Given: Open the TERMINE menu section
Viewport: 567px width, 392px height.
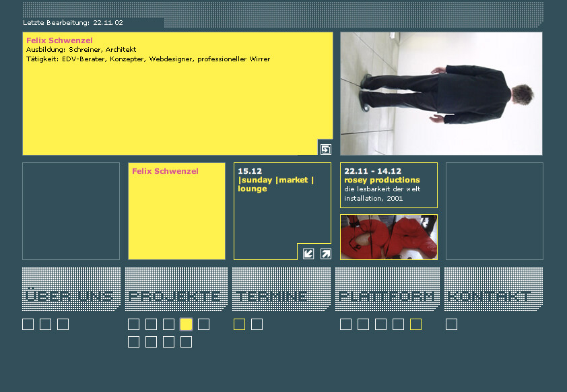Looking at the screenshot, I should coord(281,290).
